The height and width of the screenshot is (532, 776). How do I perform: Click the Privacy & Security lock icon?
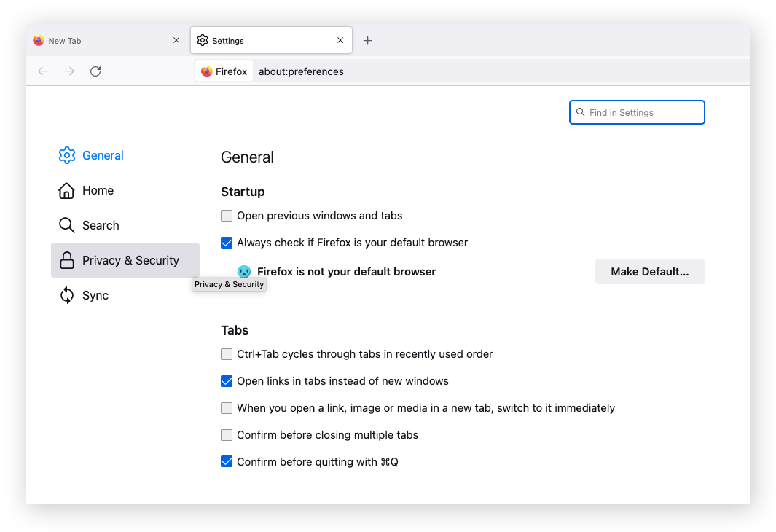click(x=66, y=260)
